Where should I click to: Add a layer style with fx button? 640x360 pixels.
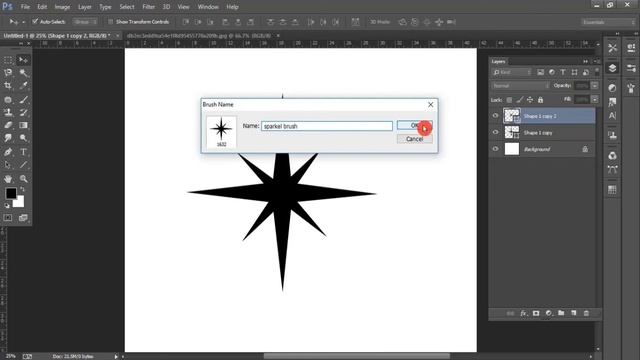pyautogui.click(x=523, y=313)
